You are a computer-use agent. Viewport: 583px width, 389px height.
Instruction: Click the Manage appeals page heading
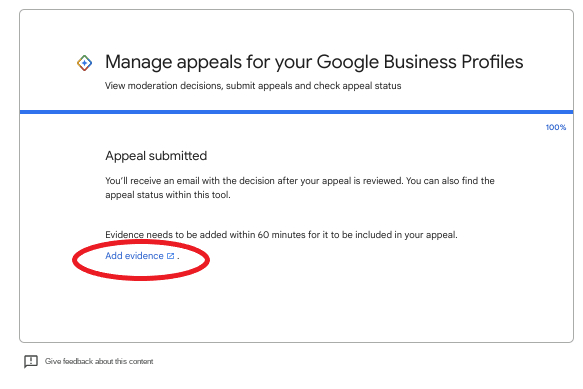point(314,62)
